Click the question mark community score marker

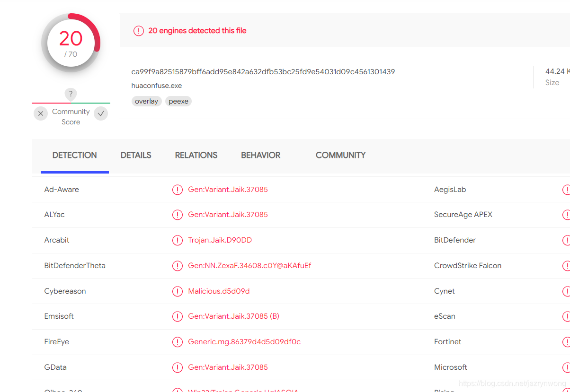71,94
